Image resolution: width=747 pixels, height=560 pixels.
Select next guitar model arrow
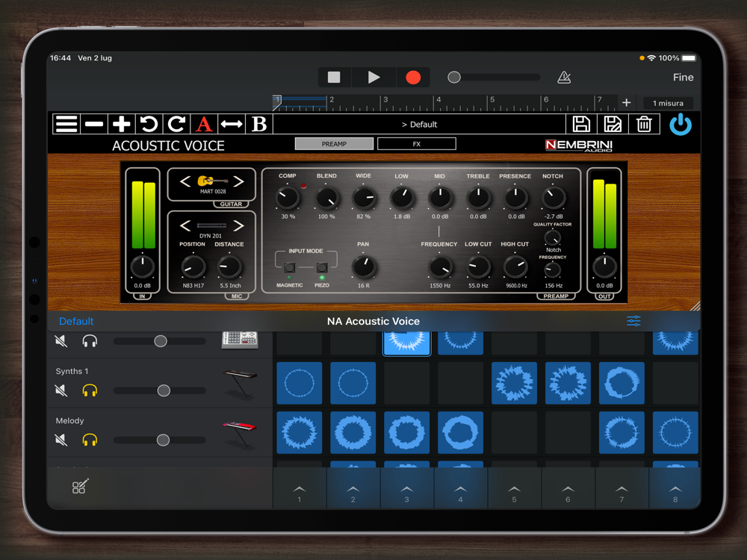click(238, 181)
